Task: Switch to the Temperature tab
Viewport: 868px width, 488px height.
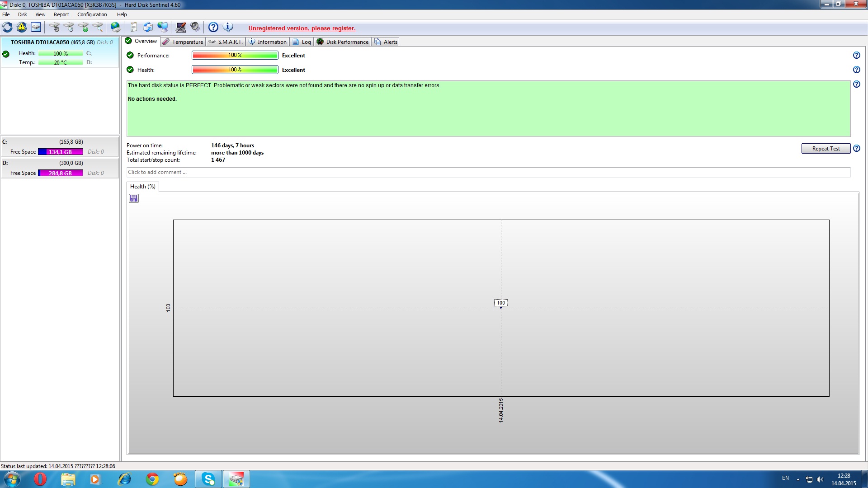Action: pyautogui.click(x=183, y=42)
